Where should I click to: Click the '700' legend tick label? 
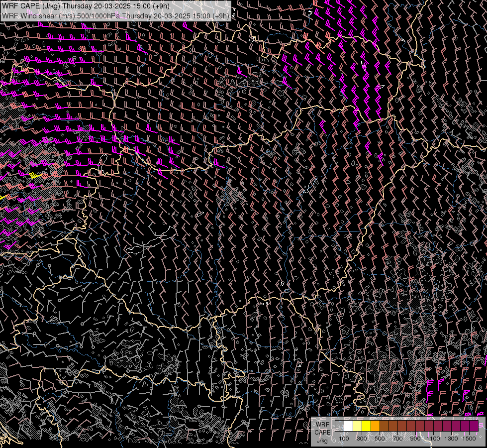(397, 439)
